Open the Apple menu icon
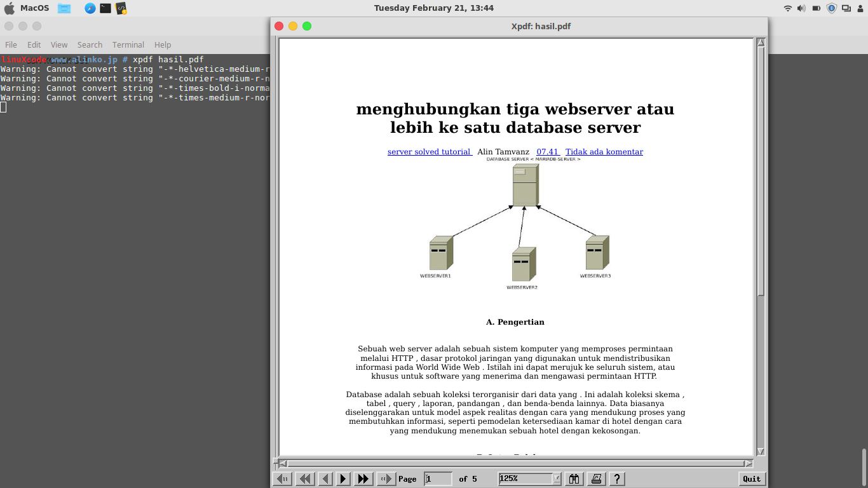The image size is (868, 488). tap(10, 8)
